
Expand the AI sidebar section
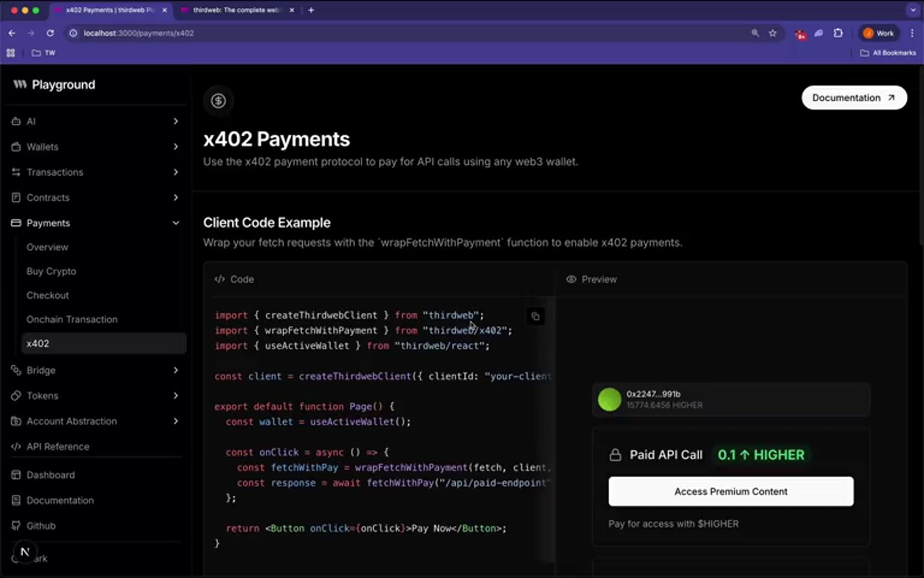coord(176,121)
